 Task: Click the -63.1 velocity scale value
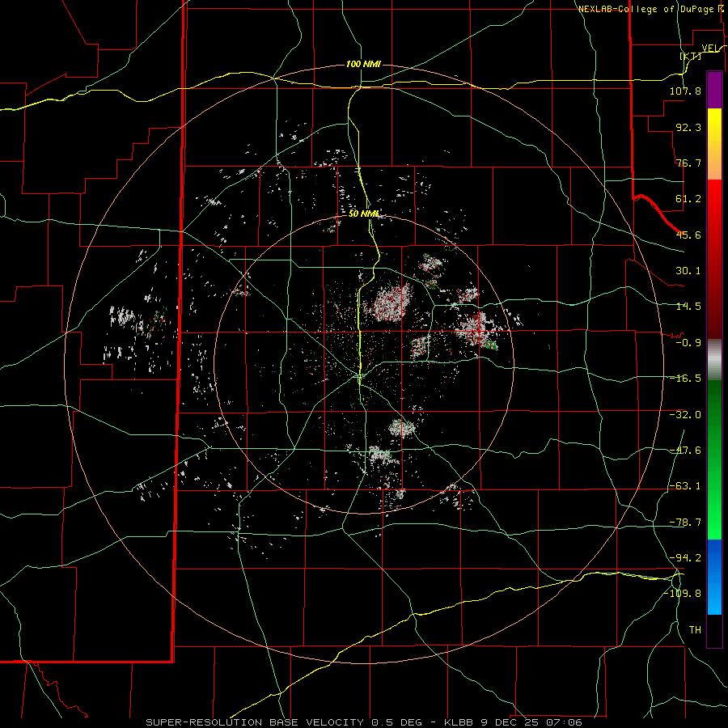(x=685, y=486)
